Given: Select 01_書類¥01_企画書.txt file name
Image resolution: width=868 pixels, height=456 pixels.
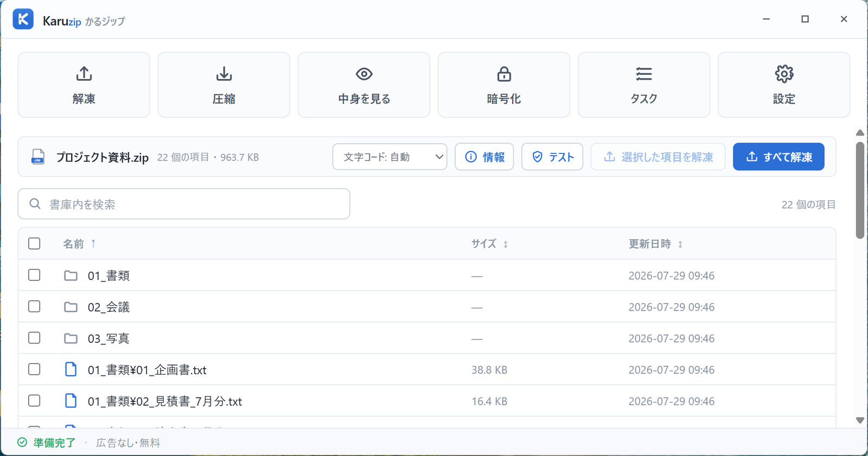Looking at the screenshot, I should pos(147,370).
